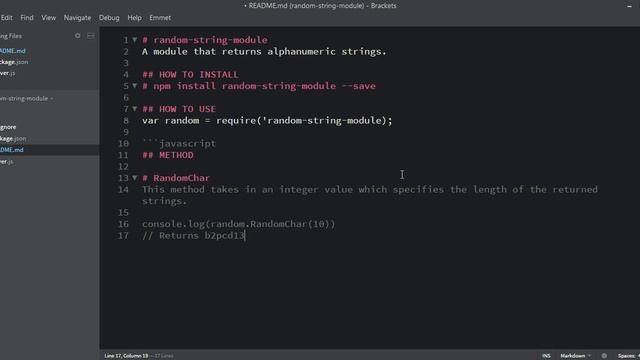Click the 'console.log(random.RandomChar(10))' line

(238, 224)
